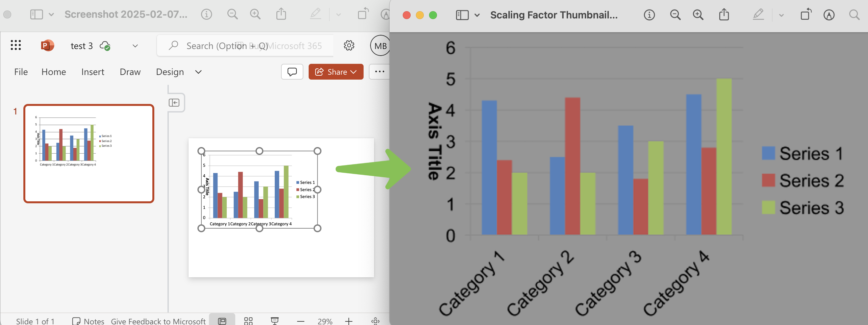Click Get Info in Scaling Factor window
This screenshot has height=325, width=868.
click(649, 15)
